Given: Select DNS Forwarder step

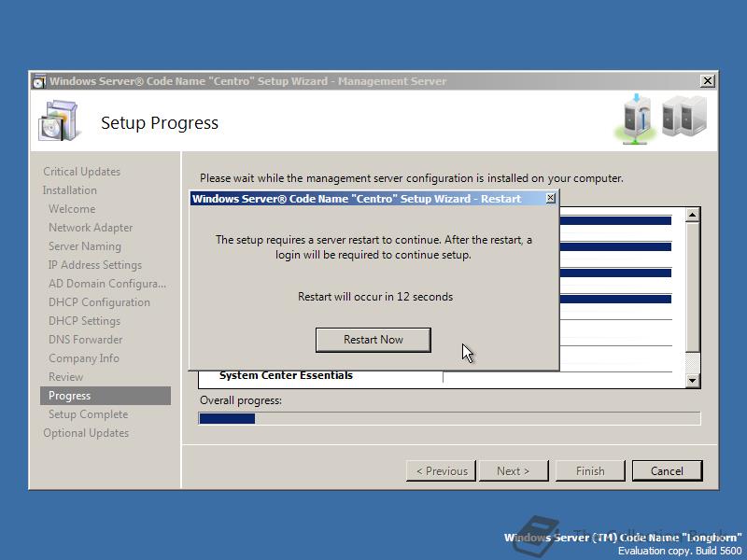Looking at the screenshot, I should coord(85,340).
